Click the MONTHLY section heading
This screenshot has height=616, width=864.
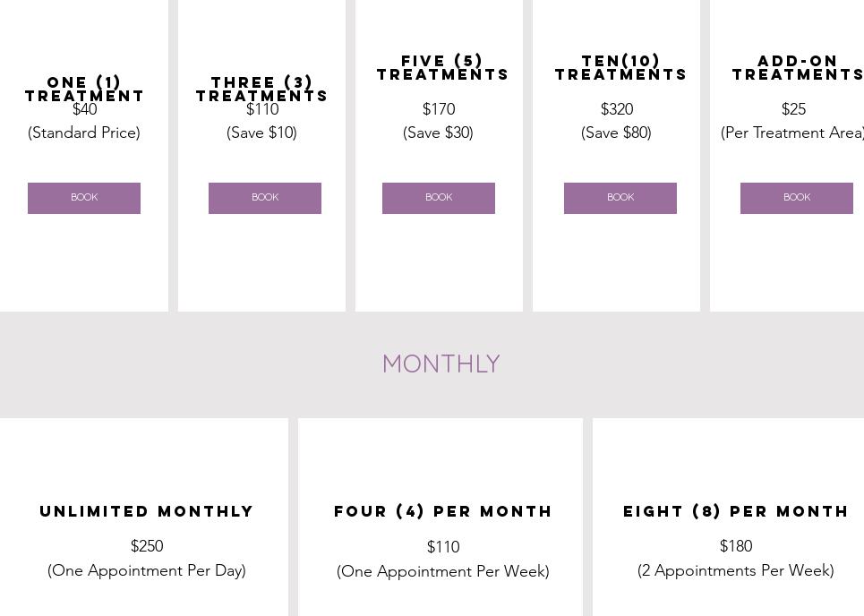click(441, 364)
